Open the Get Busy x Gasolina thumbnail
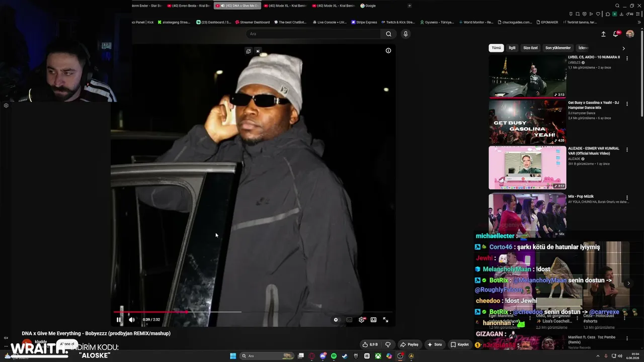 [527, 122]
